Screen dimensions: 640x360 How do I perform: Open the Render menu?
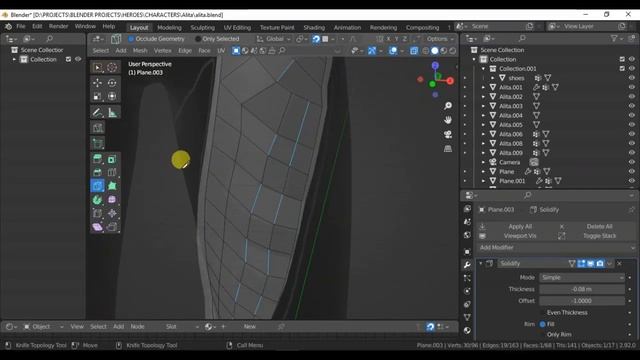[58, 26]
